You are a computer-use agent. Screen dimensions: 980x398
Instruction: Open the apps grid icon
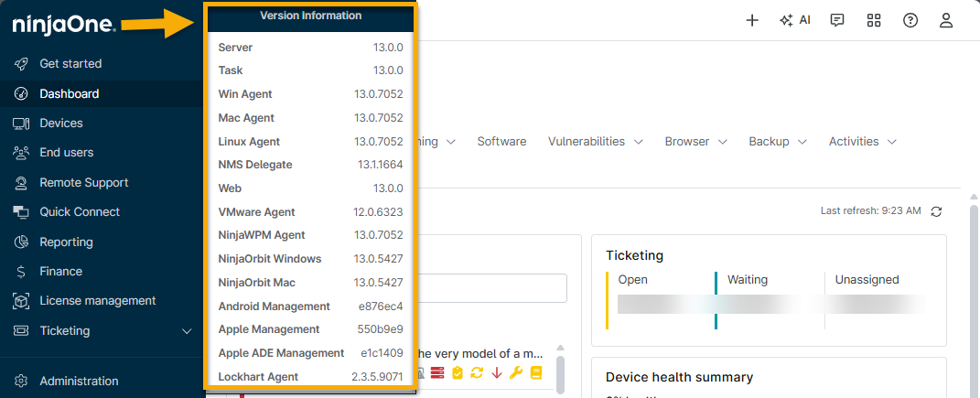(874, 20)
